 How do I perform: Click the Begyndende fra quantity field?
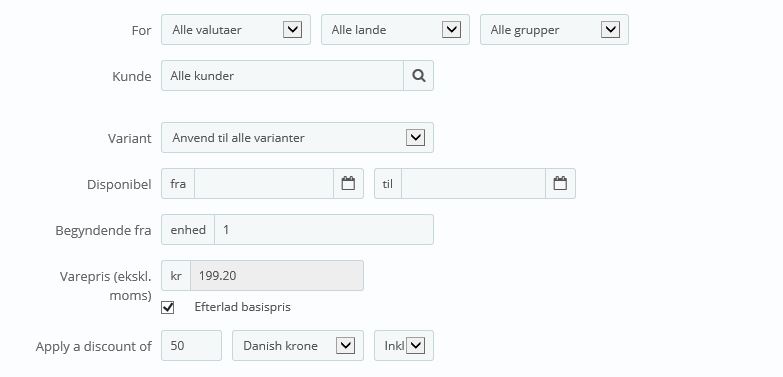point(324,230)
